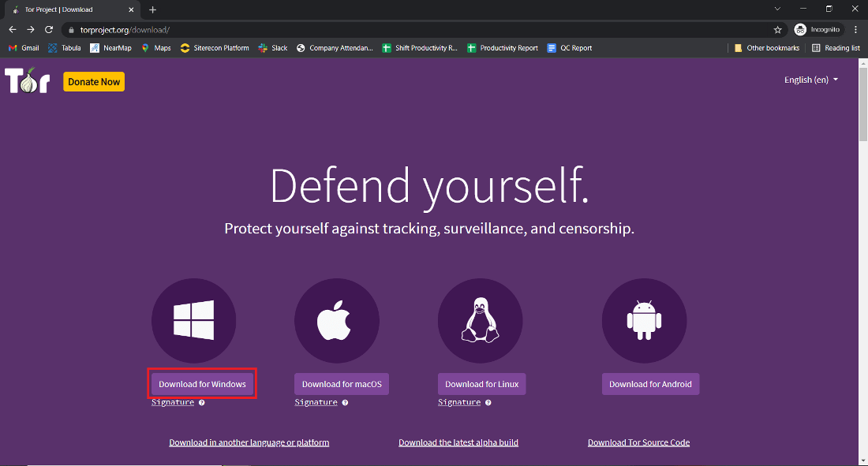Screen dimensions: 868x466
Task: Click Download for Windows
Action: pos(201,383)
